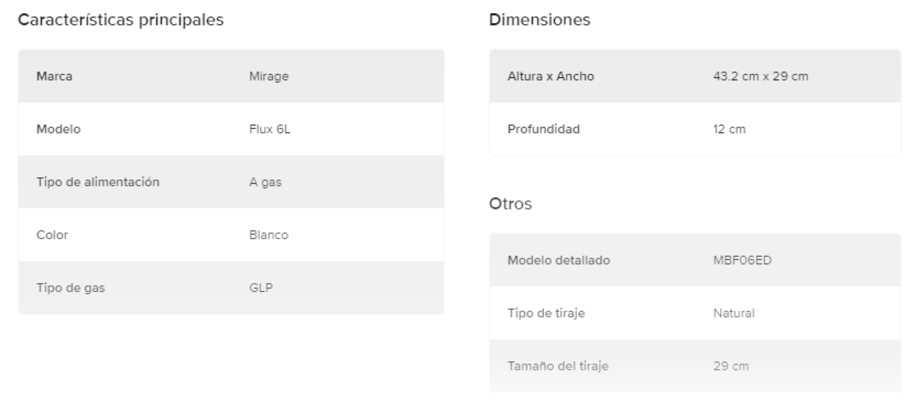Screen dimensions: 916x400
Task: Select the Tipo de alimentación label
Action: pyautogui.click(x=98, y=182)
